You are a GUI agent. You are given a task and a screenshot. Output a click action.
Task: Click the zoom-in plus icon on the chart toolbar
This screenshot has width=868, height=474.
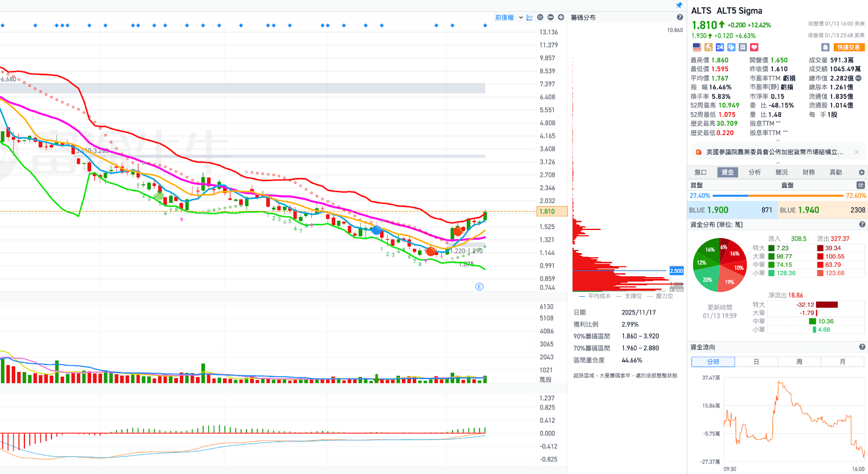(561, 17)
